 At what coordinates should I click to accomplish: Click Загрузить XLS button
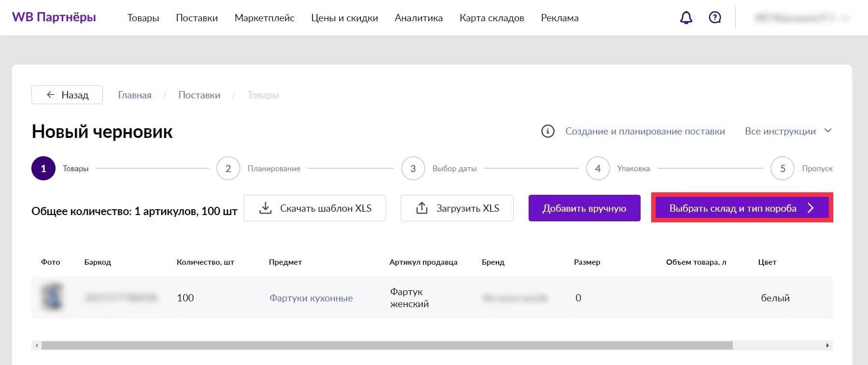coord(457,208)
